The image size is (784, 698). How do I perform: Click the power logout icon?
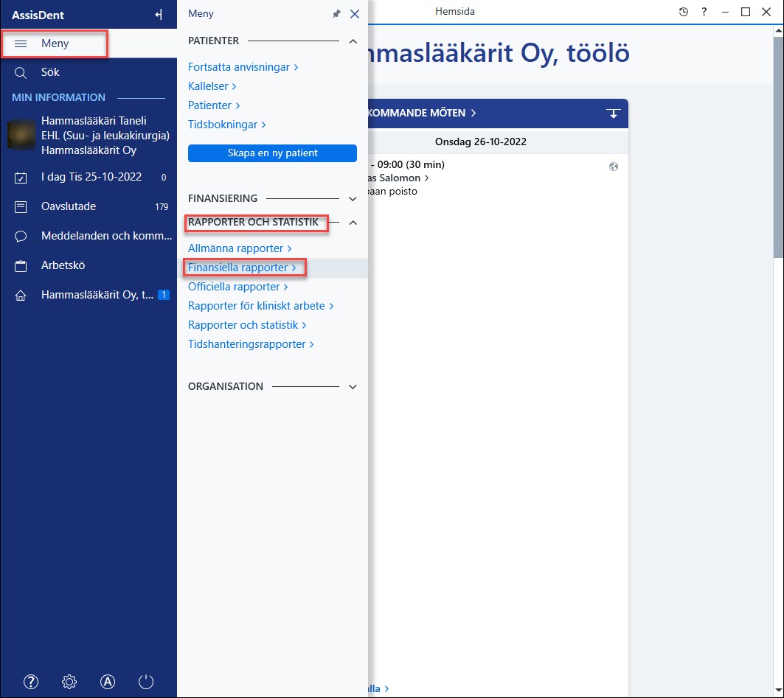pos(146,682)
